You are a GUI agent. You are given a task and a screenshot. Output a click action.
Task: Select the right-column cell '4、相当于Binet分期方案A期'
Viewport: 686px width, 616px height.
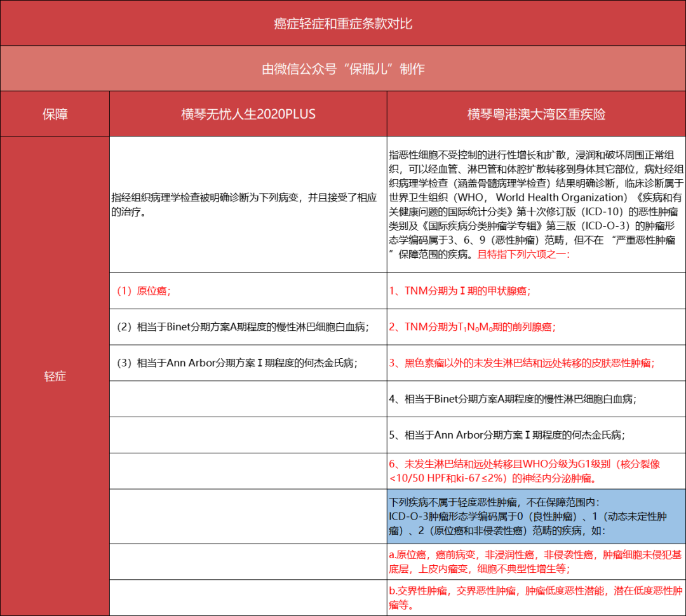(536, 399)
